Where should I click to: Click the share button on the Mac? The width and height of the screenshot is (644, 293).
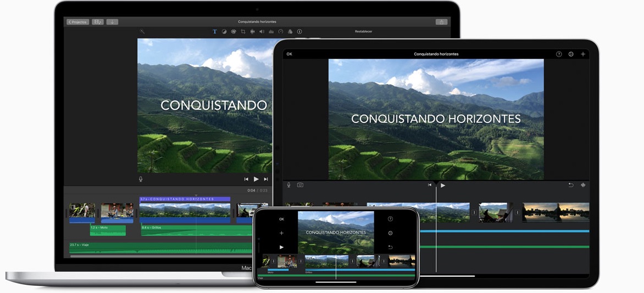point(442,22)
